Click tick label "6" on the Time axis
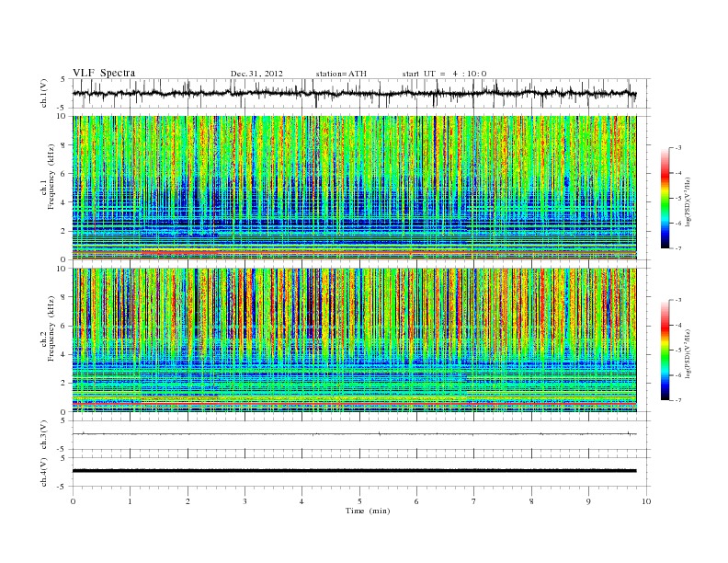The height and width of the screenshot is (563, 728). [x=416, y=501]
